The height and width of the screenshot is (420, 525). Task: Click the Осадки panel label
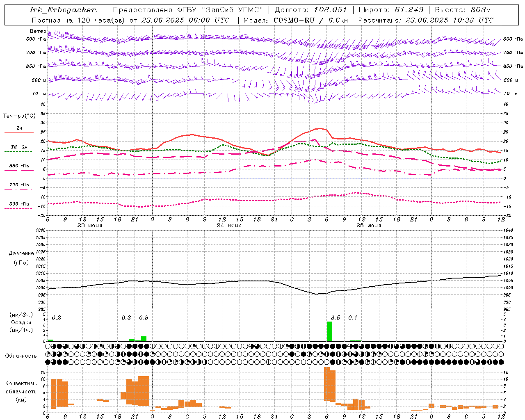click(21, 322)
